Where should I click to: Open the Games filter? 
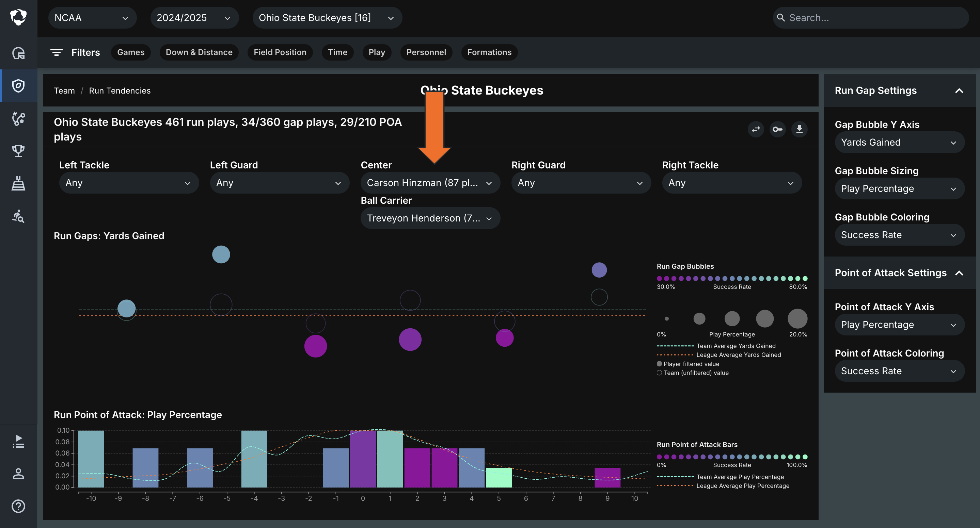coord(131,52)
